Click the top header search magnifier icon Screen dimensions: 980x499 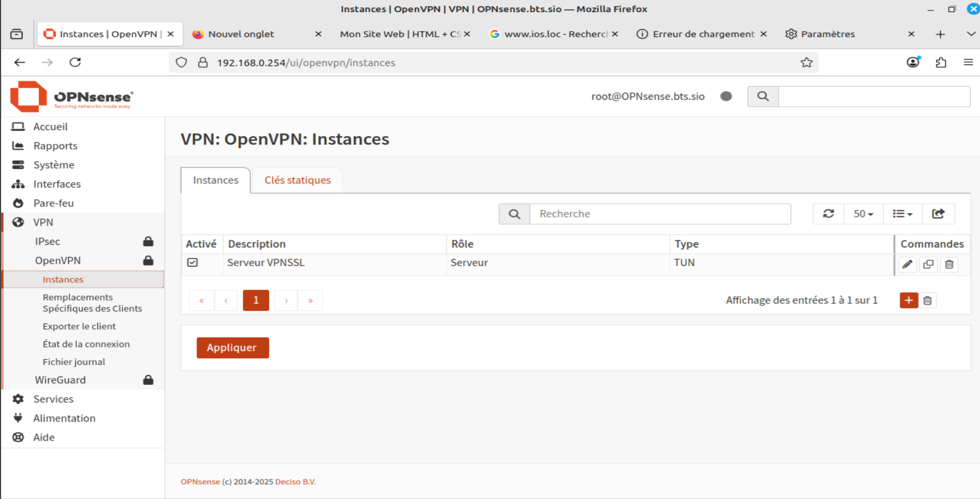click(763, 96)
